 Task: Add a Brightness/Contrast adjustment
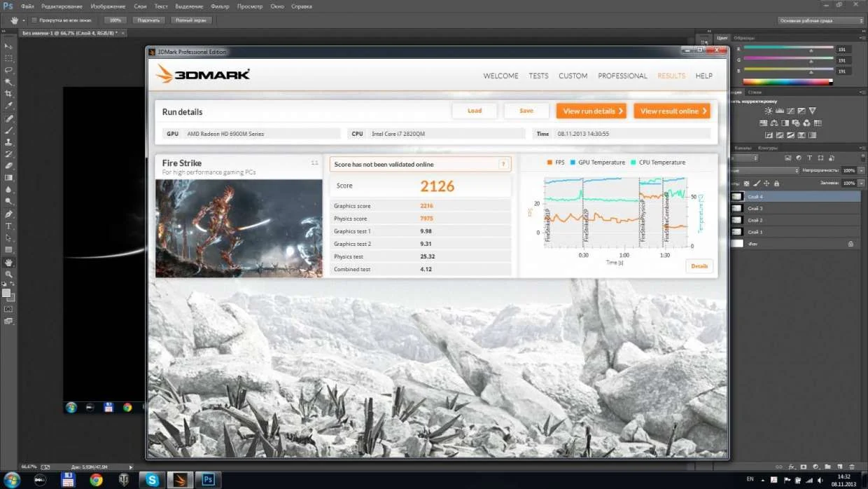pos(769,111)
